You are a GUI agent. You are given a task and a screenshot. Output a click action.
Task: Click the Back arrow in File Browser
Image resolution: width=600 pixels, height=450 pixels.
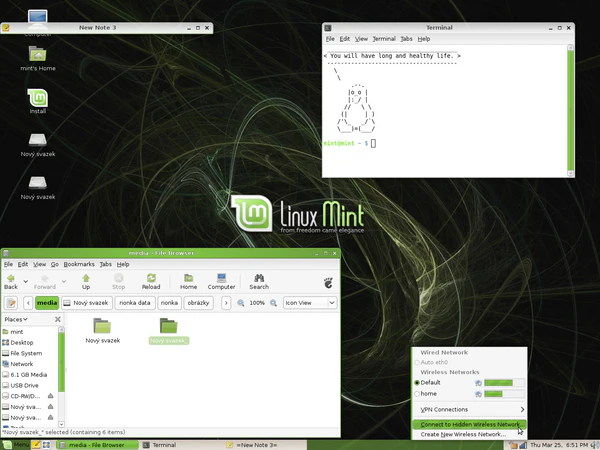click(x=11, y=280)
